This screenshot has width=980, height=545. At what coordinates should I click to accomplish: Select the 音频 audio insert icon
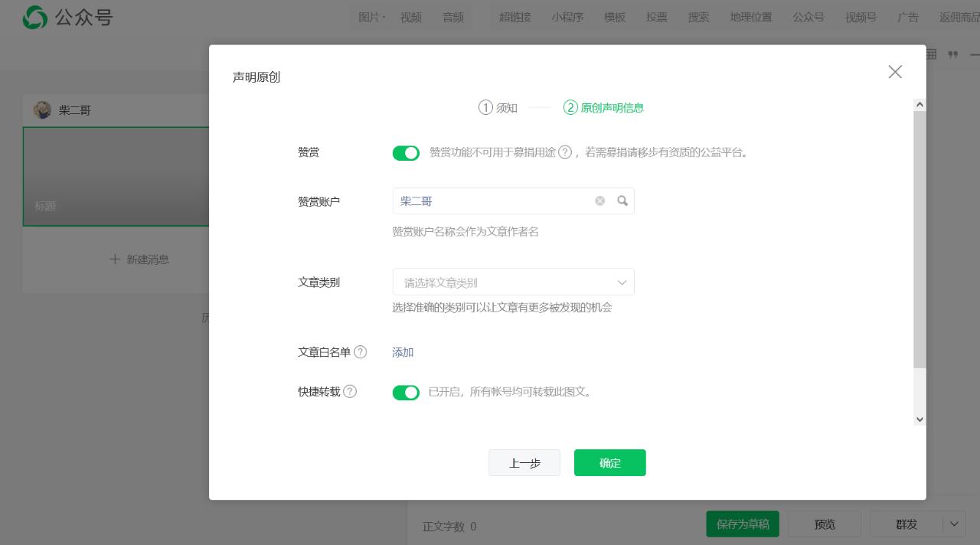tap(452, 17)
